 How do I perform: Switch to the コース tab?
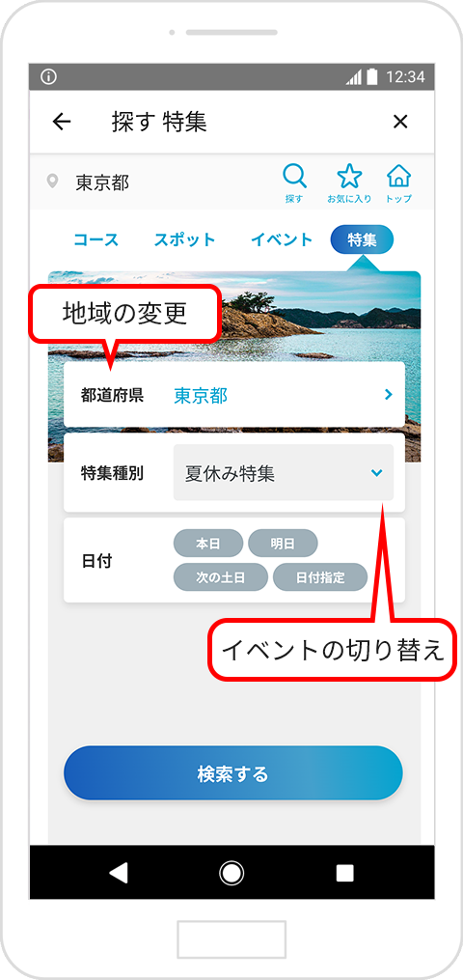pyautogui.click(x=96, y=239)
